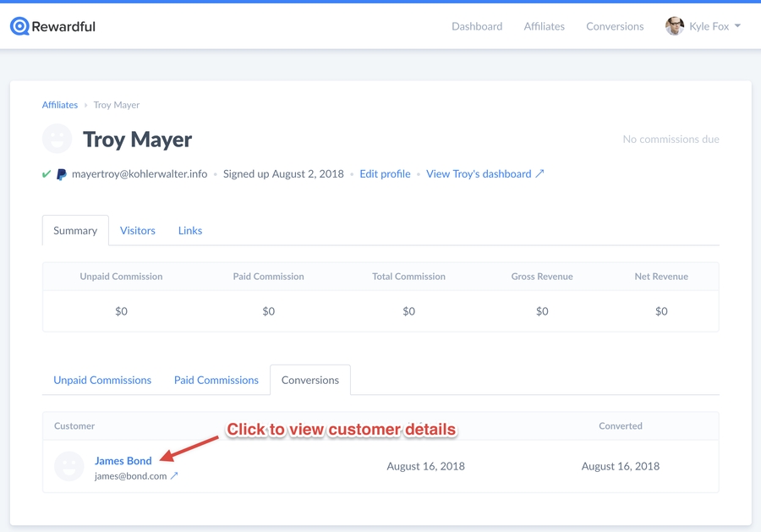Switch to the Visitors tab
The height and width of the screenshot is (532, 761).
click(x=138, y=230)
